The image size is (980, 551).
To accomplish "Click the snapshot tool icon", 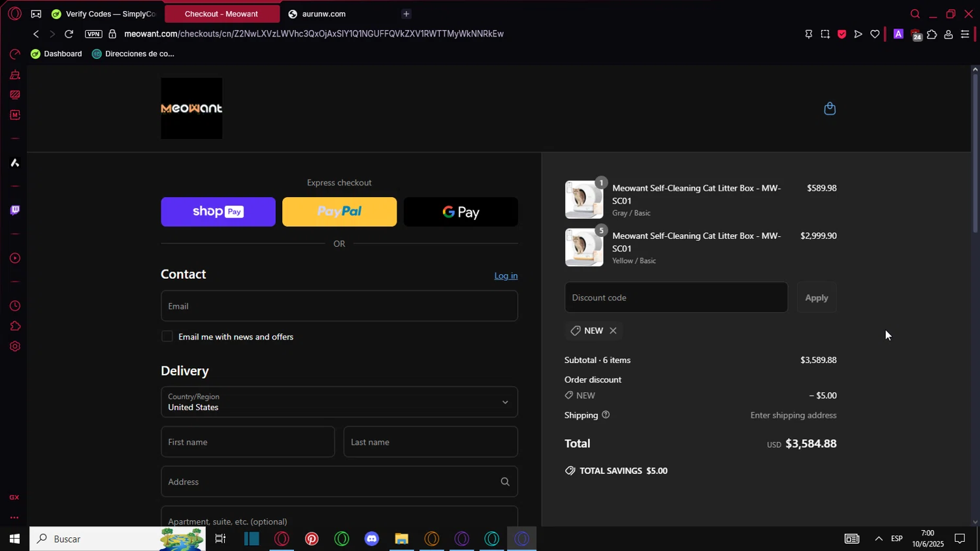I will click(x=825, y=34).
